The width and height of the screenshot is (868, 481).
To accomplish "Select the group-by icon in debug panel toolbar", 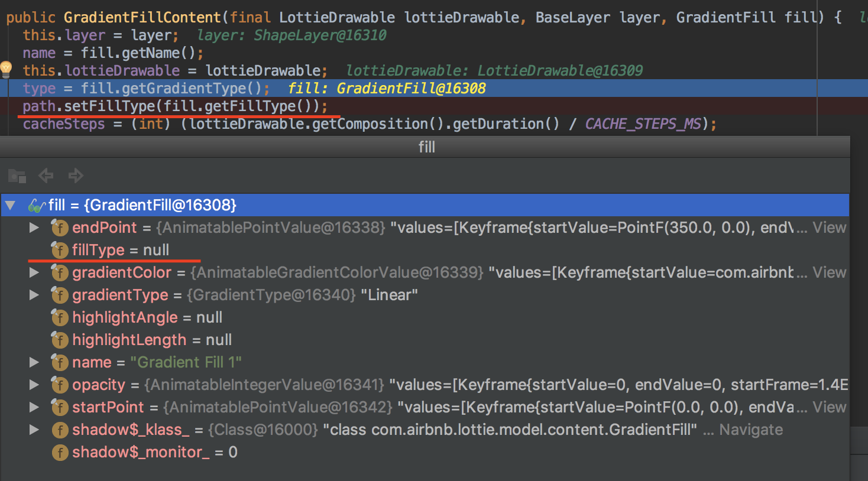I will [x=17, y=175].
